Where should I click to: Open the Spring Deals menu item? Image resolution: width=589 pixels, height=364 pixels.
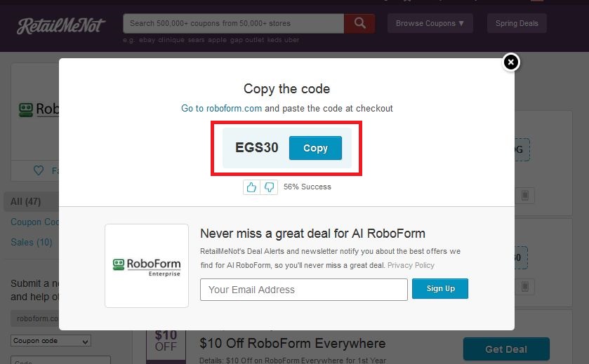coord(517,23)
